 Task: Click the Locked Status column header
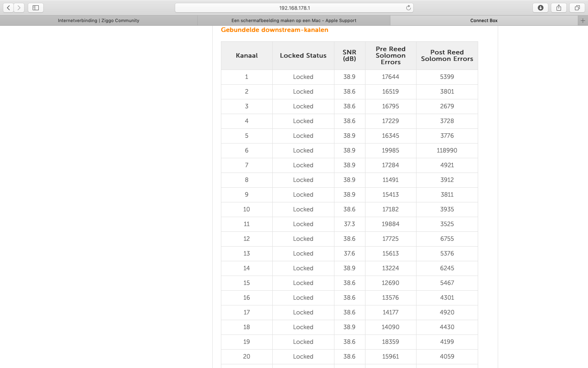pos(303,56)
